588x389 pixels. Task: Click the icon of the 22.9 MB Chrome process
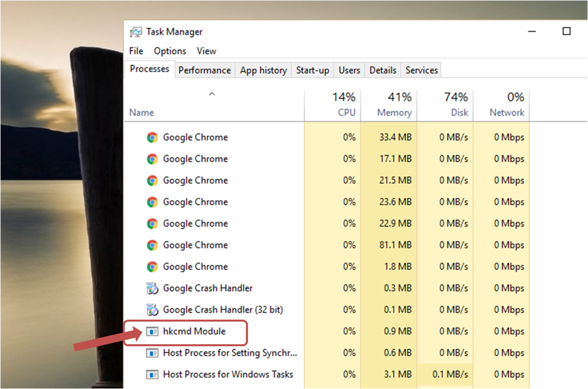(152, 224)
